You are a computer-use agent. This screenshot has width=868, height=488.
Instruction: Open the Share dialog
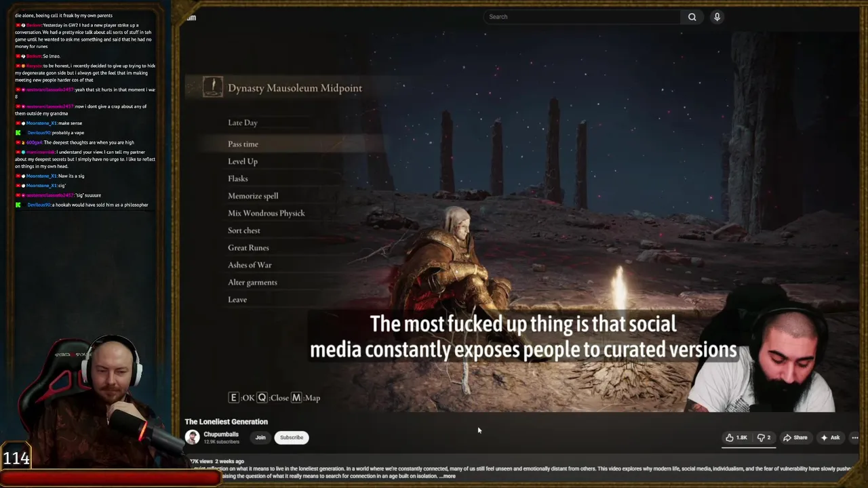[x=795, y=438]
